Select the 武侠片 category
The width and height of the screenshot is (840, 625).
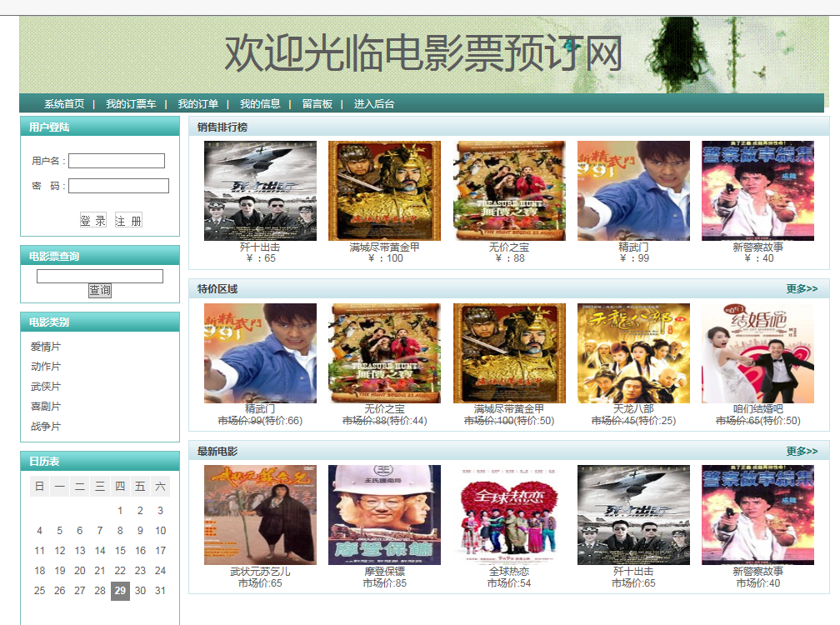point(46,386)
